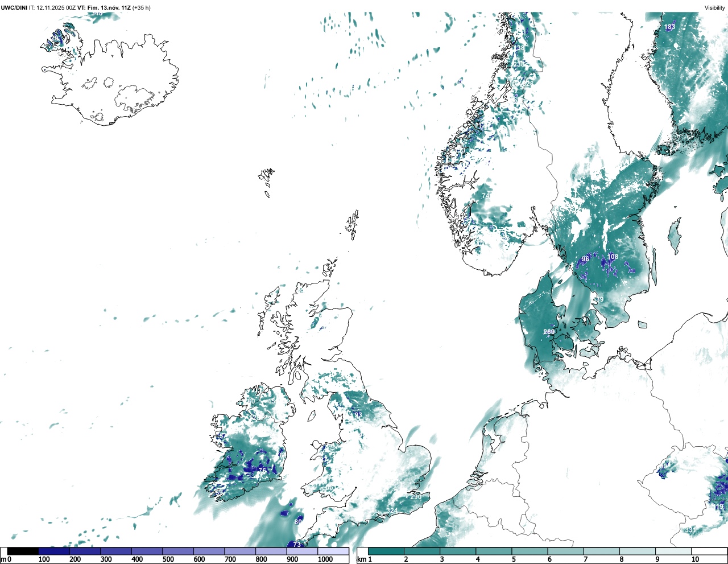Click the 600–700 m lavender legend swatch
The height and width of the screenshot is (564, 728).
point(209,551)
